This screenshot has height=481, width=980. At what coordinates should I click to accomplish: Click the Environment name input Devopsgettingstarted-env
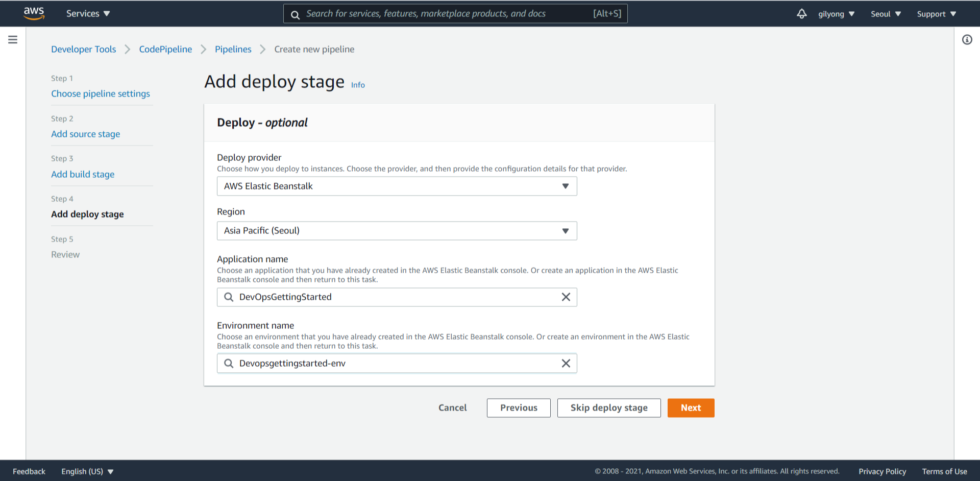[397, 364]
